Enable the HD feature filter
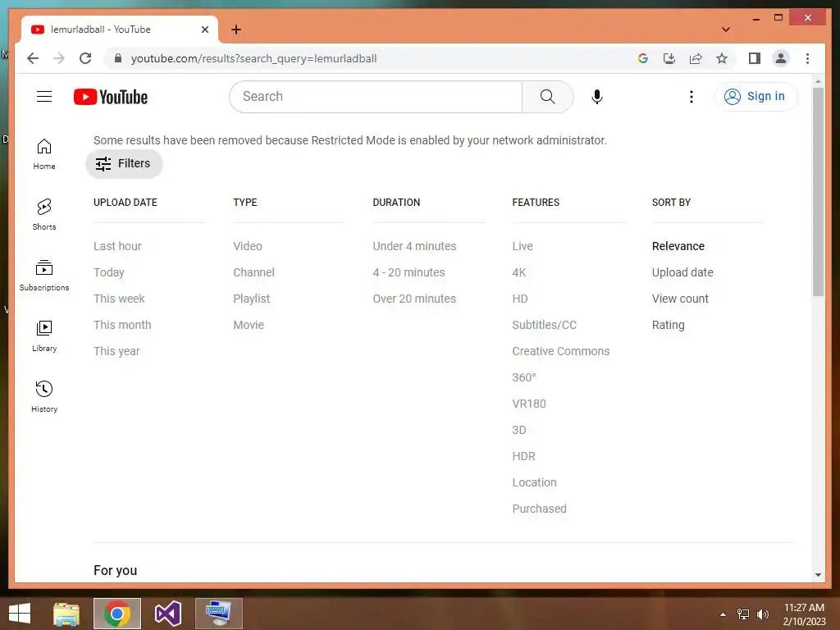The height and width of the screenshot is (630, 840). coord(519,299)
